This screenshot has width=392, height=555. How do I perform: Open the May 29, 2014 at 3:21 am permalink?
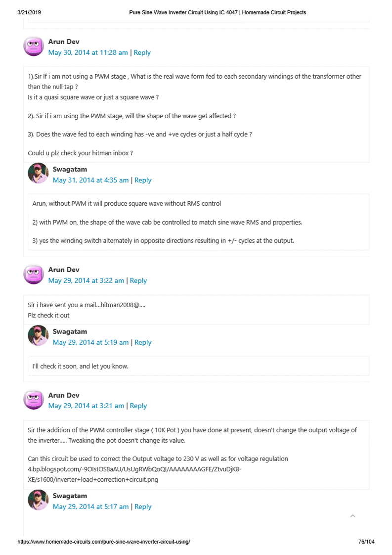(x=86, y=406)
